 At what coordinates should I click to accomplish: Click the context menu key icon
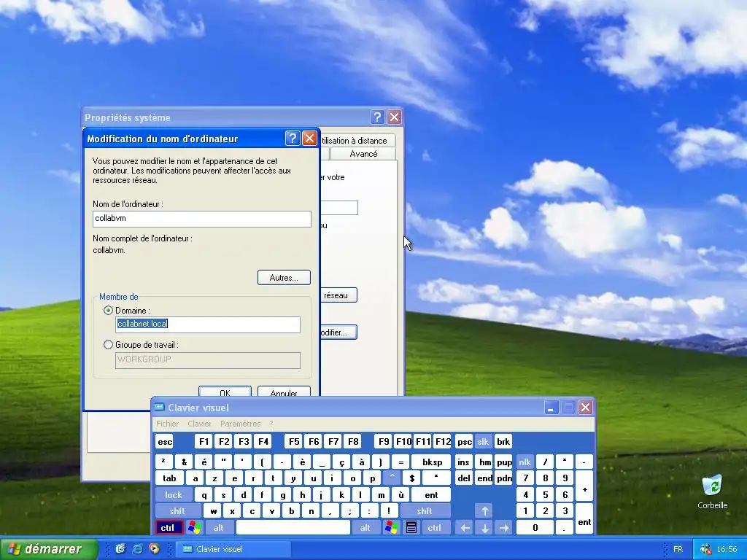[x=411, y=528]
